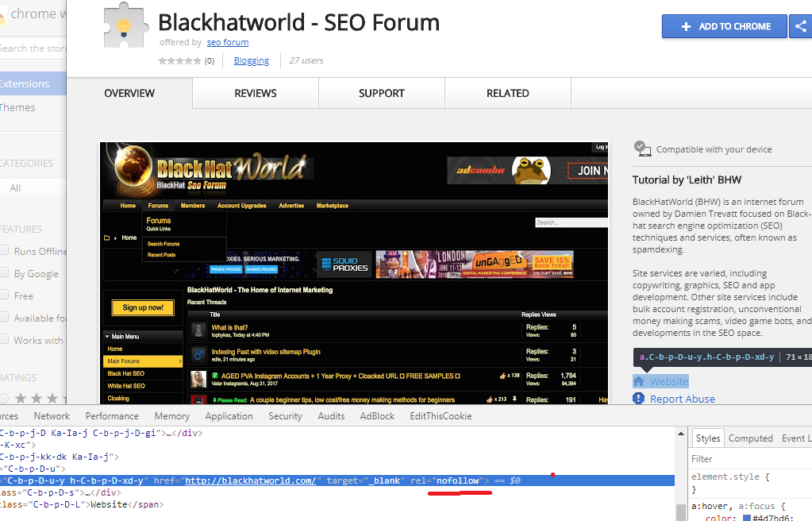812x521 pixels.
Task: Click the Filter styles input field
Action: (751, 459)
